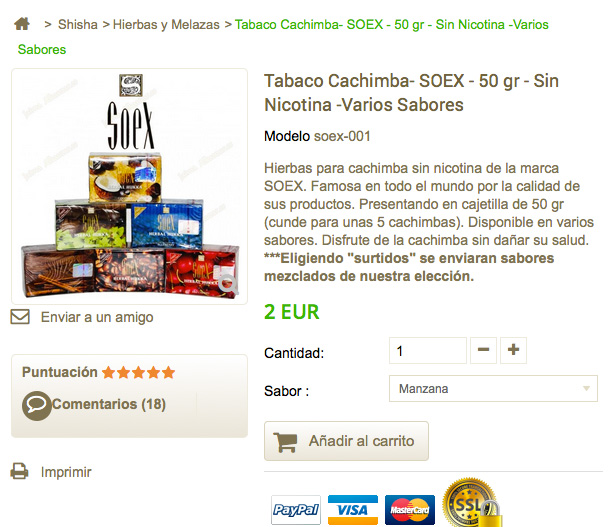Open the Shisha breadcrumb link
Image resolution: width=613 pixels, height=527 pixels.
point(78,25)
